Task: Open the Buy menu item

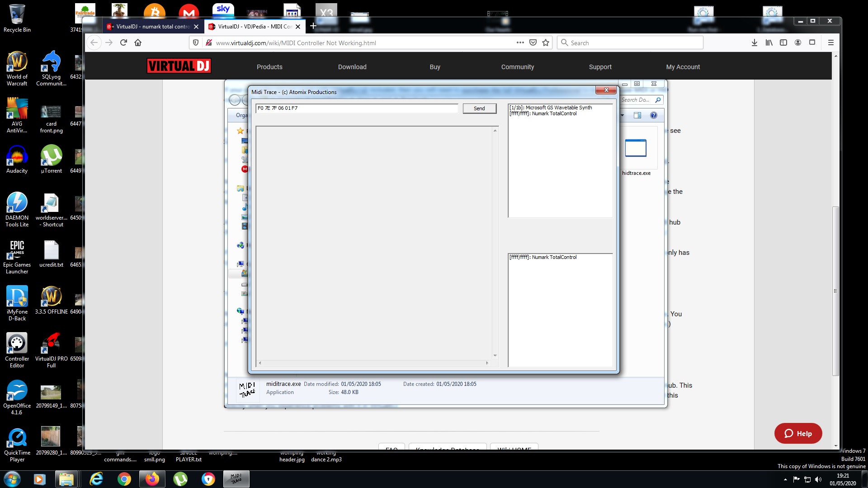Action: 435,67
